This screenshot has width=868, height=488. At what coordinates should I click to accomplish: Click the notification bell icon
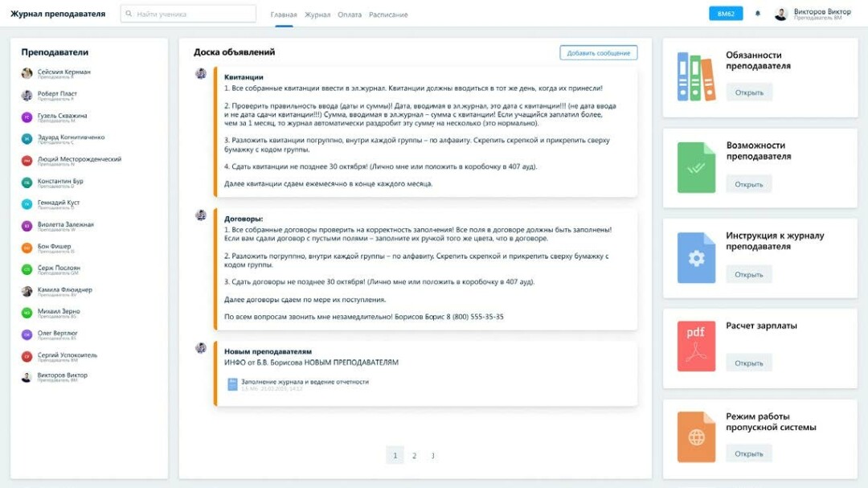757,14
